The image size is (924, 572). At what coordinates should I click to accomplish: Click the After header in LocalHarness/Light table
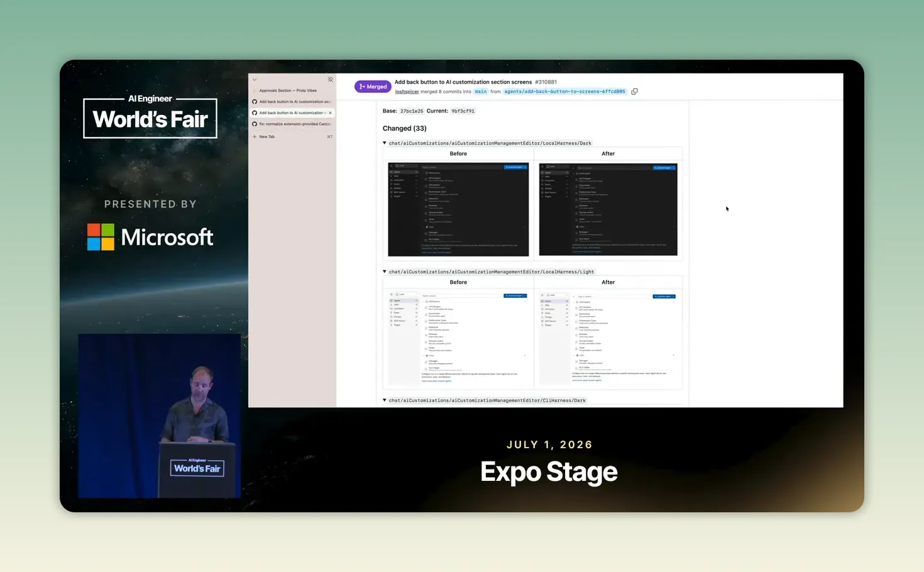(608, 282)
